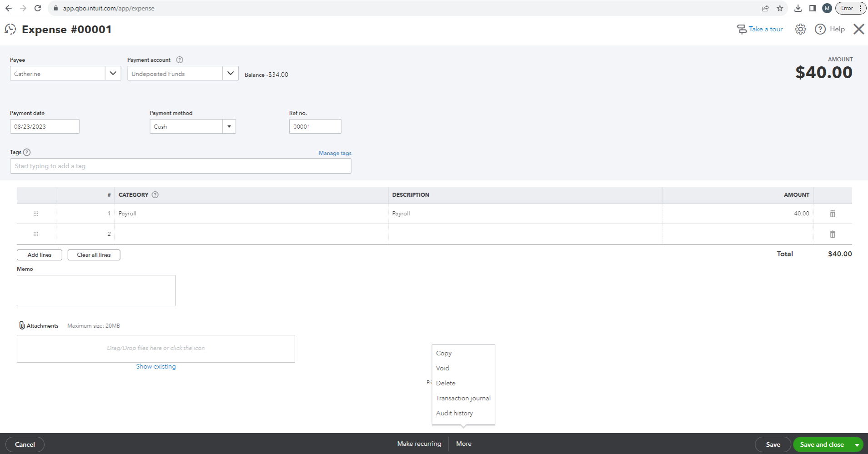Click the Clear all lines button
Image resolution: width=868 pixels, height=454 pixels.
click(x=94, y=255)
